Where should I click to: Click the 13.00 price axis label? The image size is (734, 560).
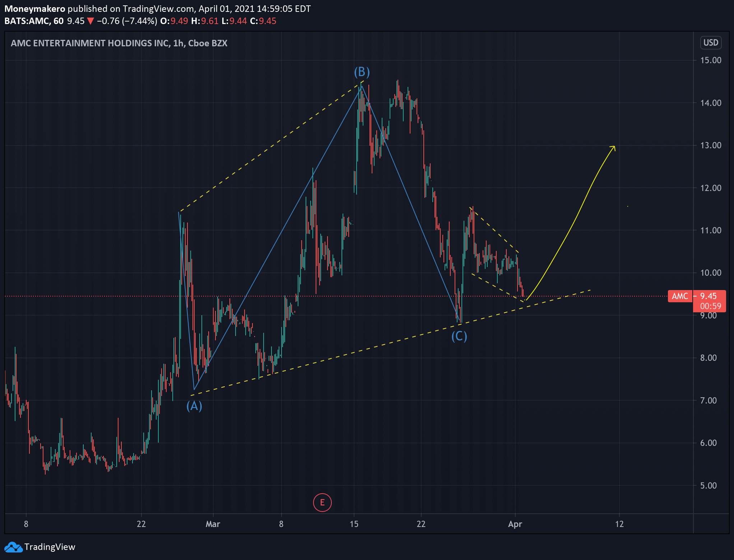coord(711,145)
